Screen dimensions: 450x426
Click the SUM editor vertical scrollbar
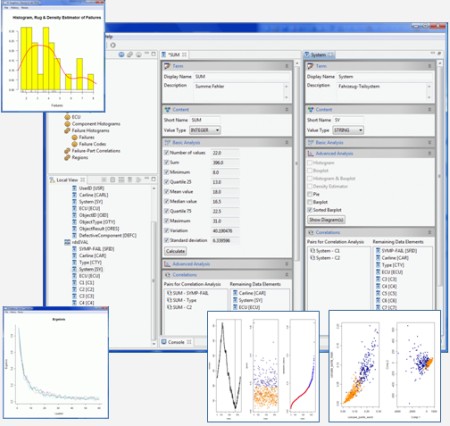tap(297, 163)
